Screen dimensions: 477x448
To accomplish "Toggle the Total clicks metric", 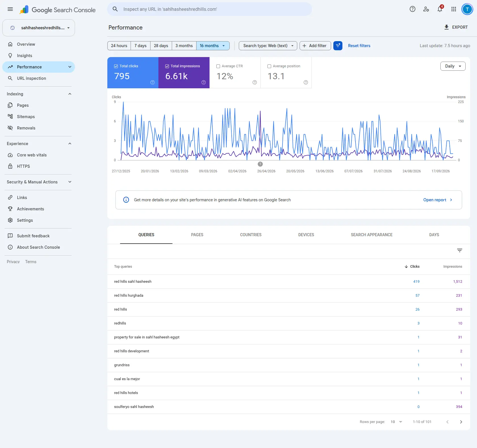I will coord(133,73).
